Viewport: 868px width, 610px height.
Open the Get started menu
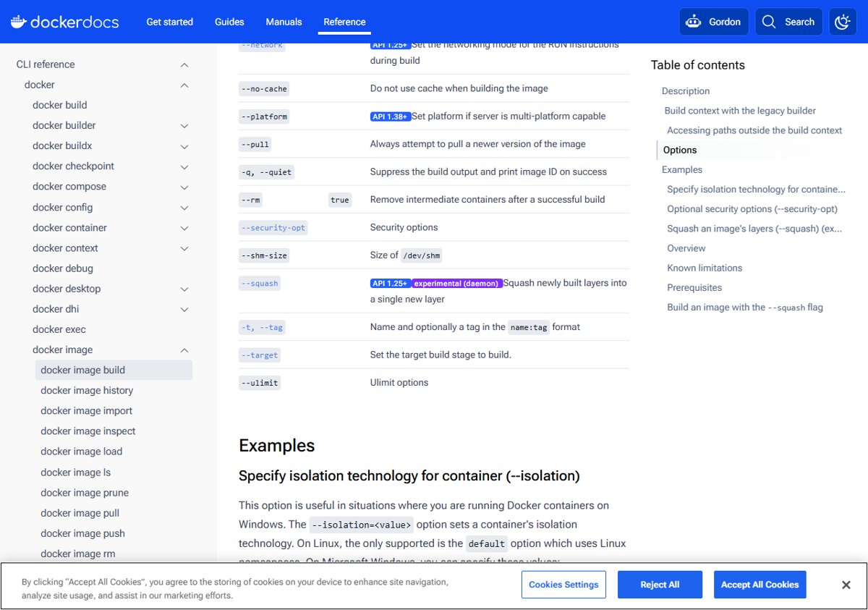169,22
